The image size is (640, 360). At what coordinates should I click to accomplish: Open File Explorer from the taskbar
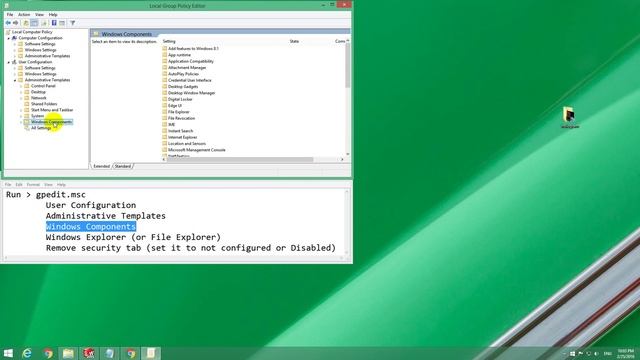[68, 353]
